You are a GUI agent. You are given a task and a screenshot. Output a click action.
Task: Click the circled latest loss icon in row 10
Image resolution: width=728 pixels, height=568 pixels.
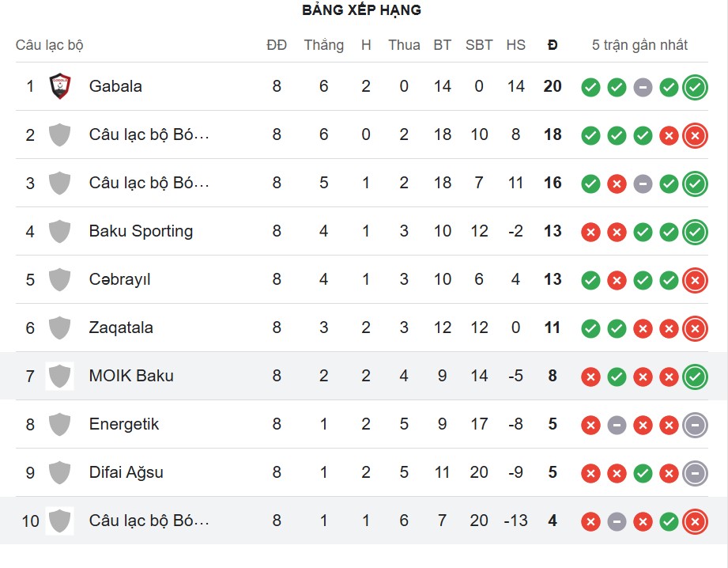pyautogui.click(x=695, y=521)
